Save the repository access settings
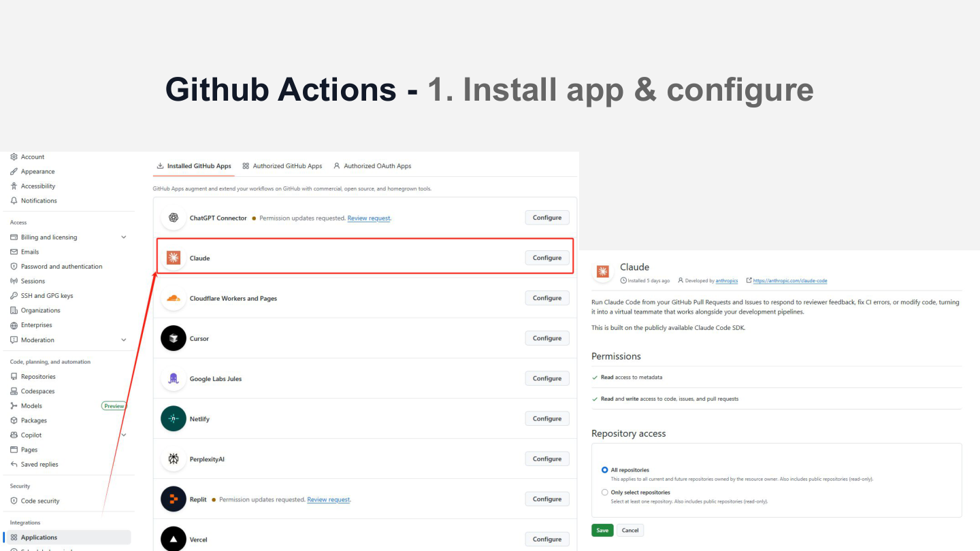 pyautogui.click(x=602, y=531)
